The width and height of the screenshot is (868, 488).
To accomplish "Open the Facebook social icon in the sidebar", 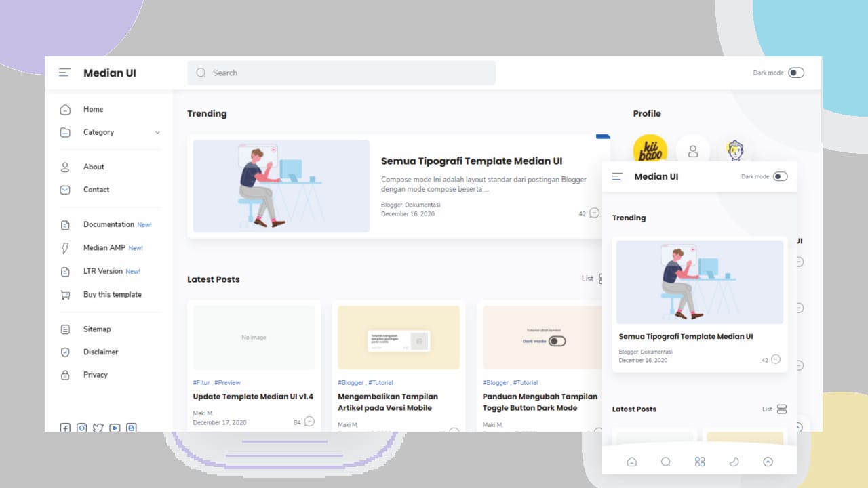I will point(65,428).
